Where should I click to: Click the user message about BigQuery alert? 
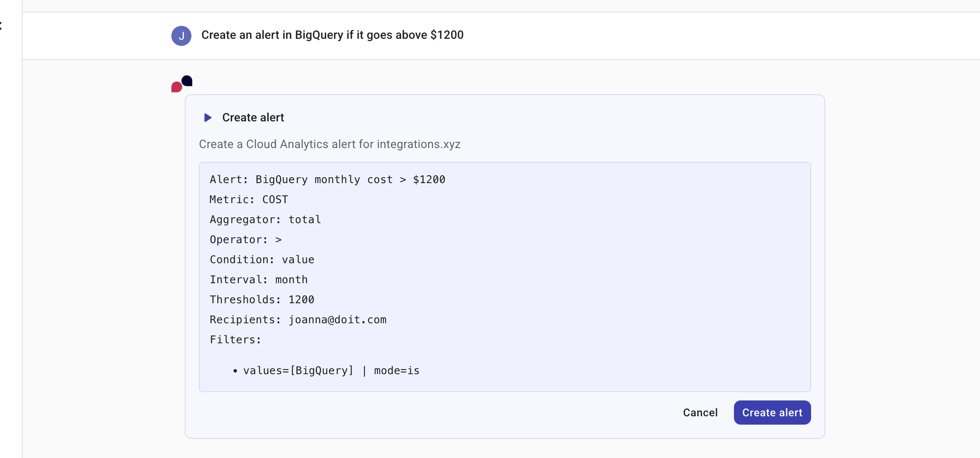point(332,35)
